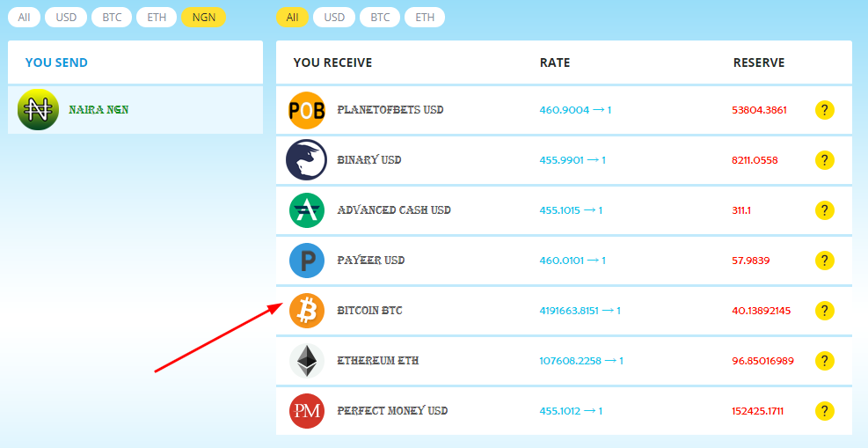Click the rate 455.1012 → 1
The width and height of the screenshot is (868, 448).
click(571, 411)
